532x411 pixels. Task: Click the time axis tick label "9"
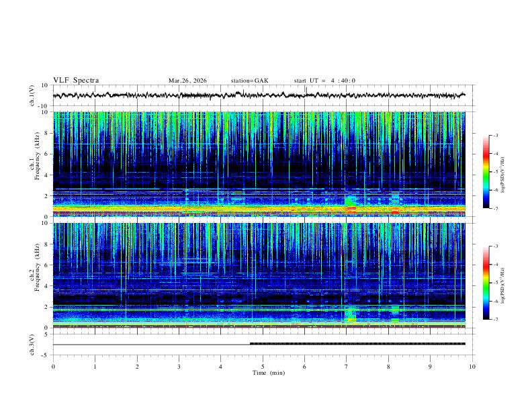click(x=430, y=367)
